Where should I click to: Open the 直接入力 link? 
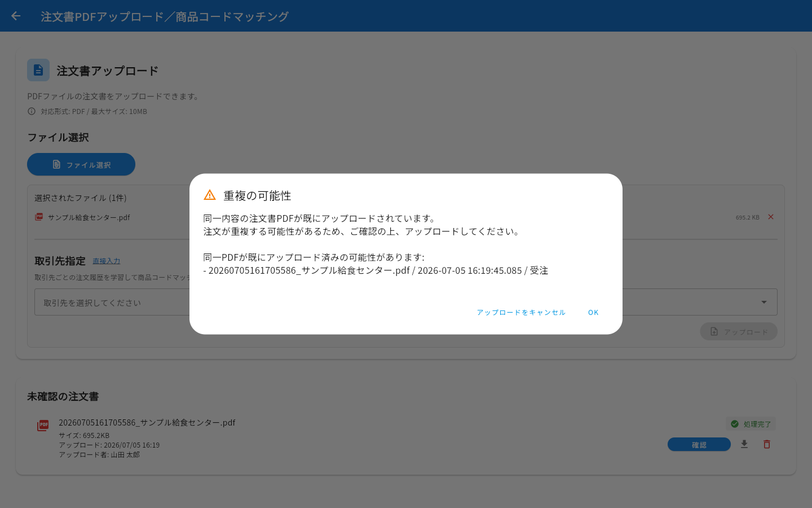pos(106,261)
